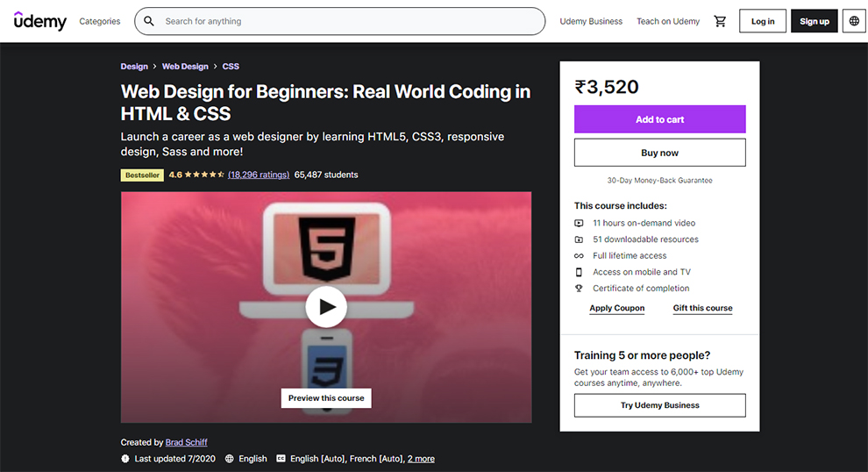The height and width of the screenshot is (472, 868).
Task: Click the Access on mobile and TV text
Action: (642, 272)
